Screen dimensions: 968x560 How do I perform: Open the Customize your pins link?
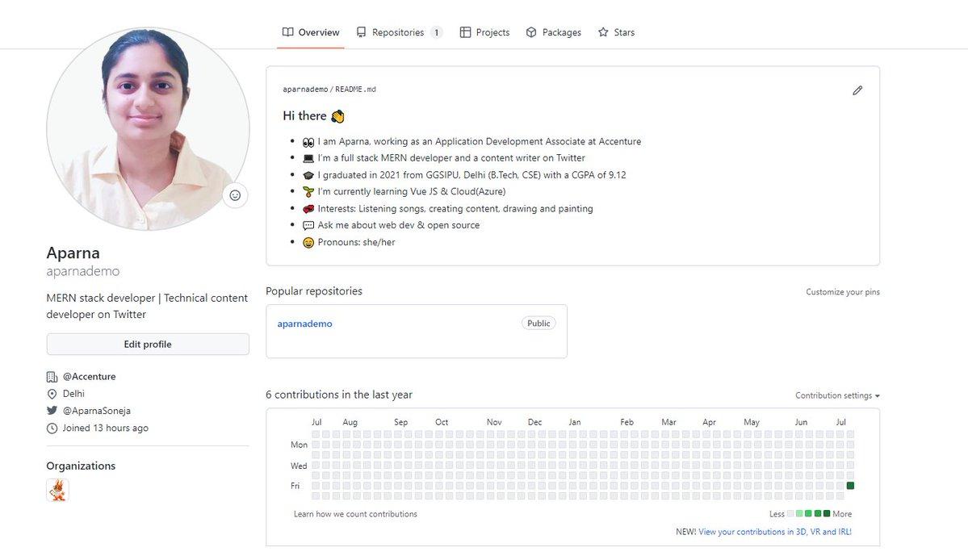click(x=842, y=291)
